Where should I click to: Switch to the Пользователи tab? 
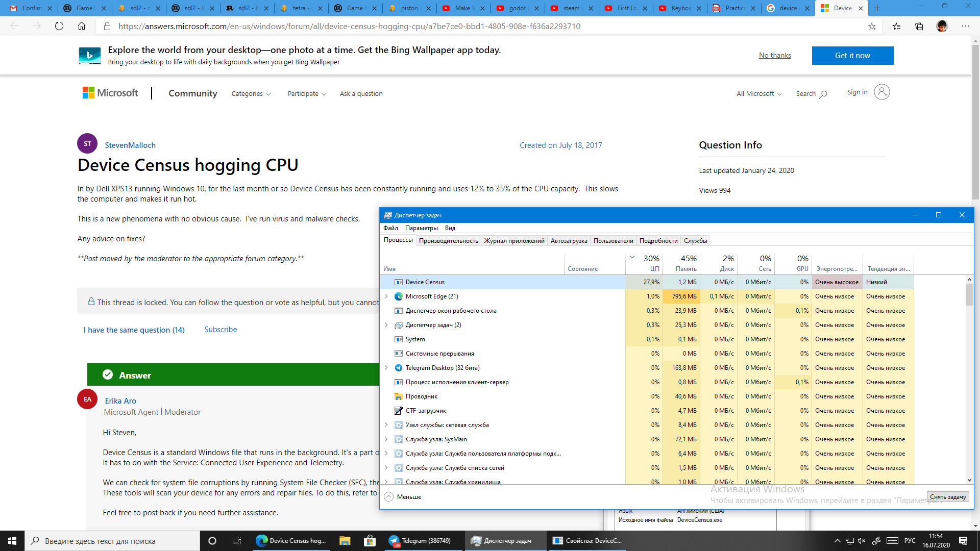click(x=614, y=241)
